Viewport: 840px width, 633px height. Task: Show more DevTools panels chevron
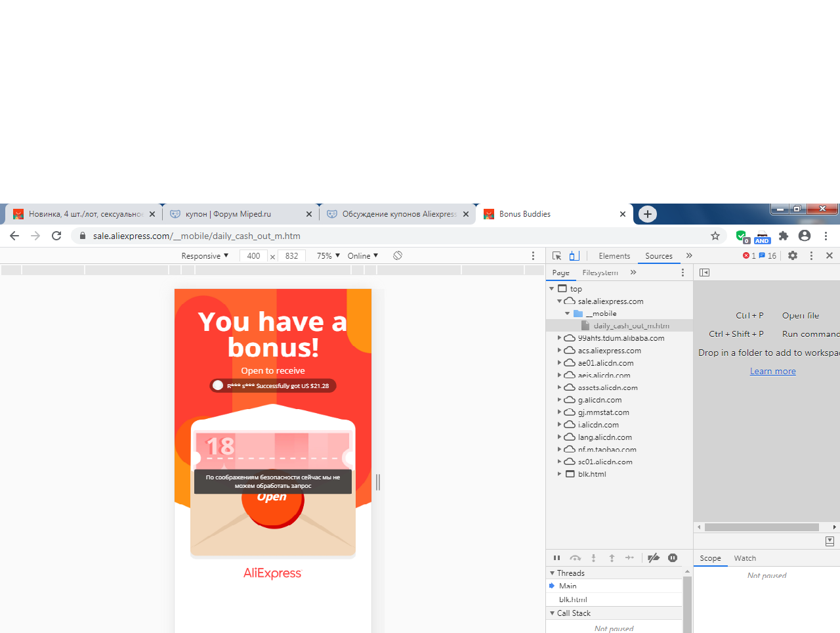(x=689, y=255)
